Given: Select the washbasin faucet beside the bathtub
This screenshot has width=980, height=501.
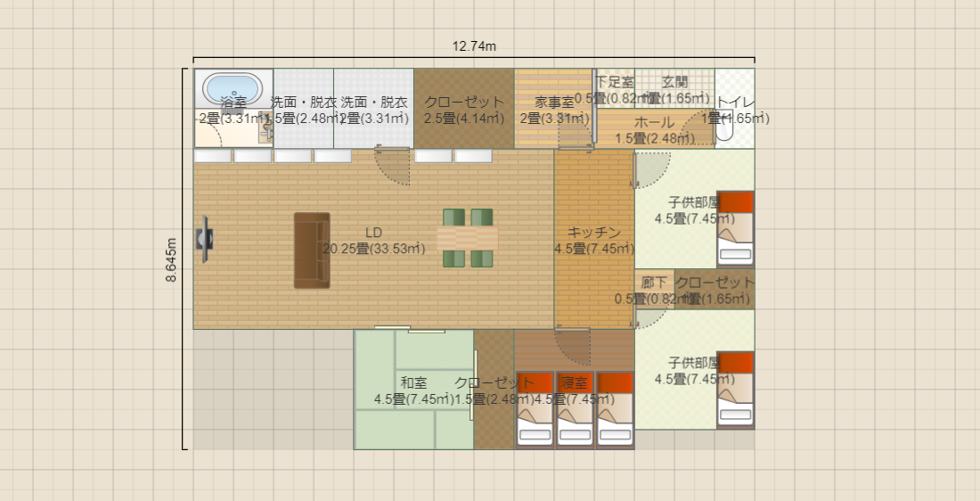Looking at the screenshot, I should click(267, 128).
